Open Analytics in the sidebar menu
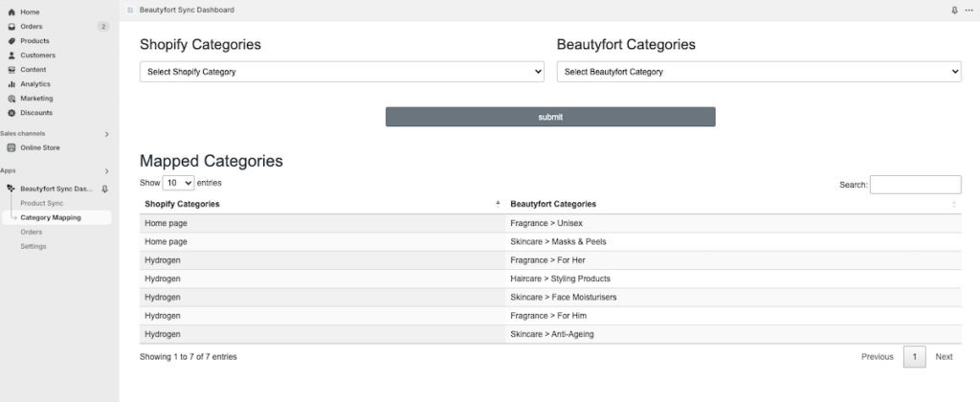Viewport: 980px width, 402px height. (x=35, y=84)
